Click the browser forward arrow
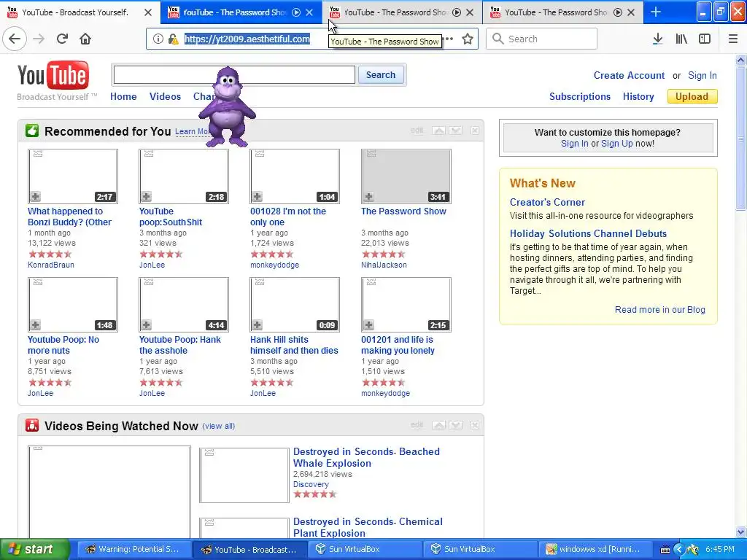The image size is (747, 560). [x=39, y=39]
